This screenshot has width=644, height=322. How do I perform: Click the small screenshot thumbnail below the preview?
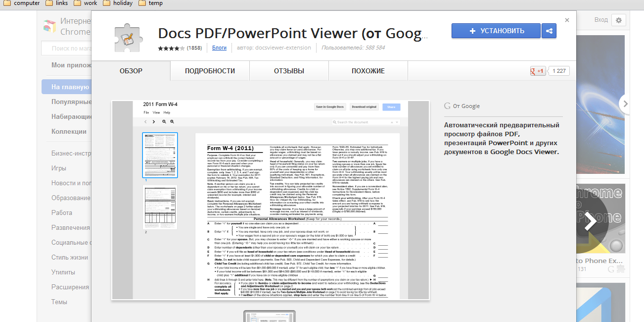(x=270, y=316)
